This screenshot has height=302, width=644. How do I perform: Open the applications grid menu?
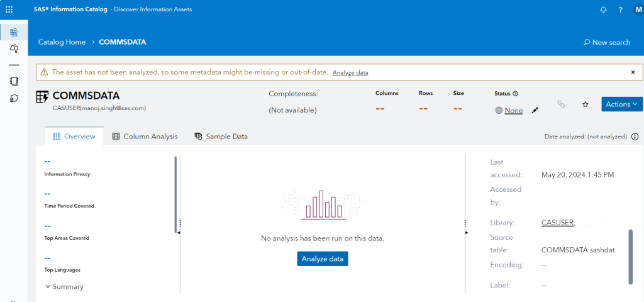(9, 9)
